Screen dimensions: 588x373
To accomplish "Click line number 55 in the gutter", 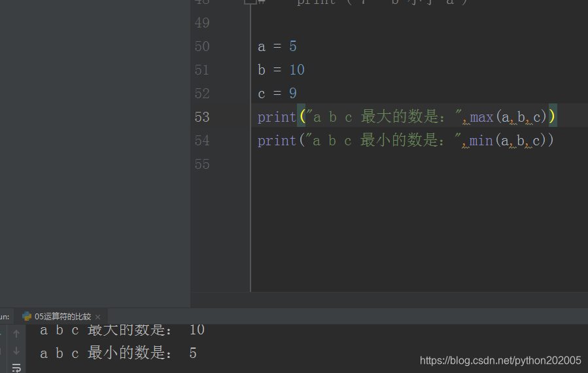I will (x=201, y=164).
